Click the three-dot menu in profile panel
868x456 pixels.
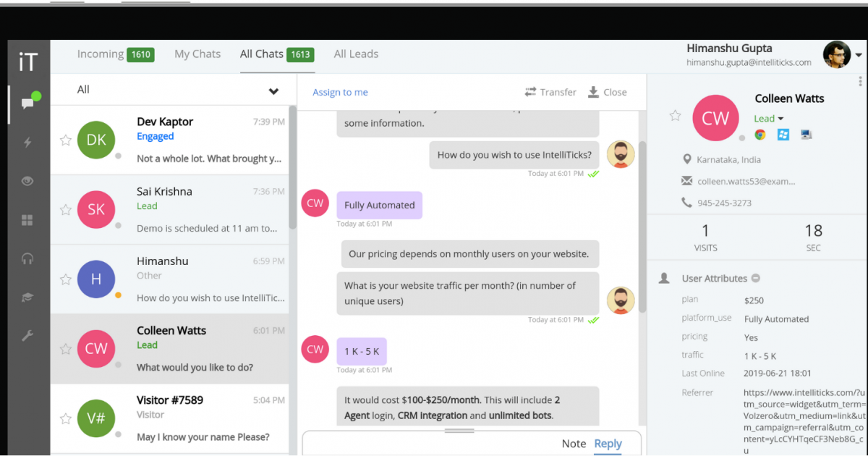click(x=860, y=81)
